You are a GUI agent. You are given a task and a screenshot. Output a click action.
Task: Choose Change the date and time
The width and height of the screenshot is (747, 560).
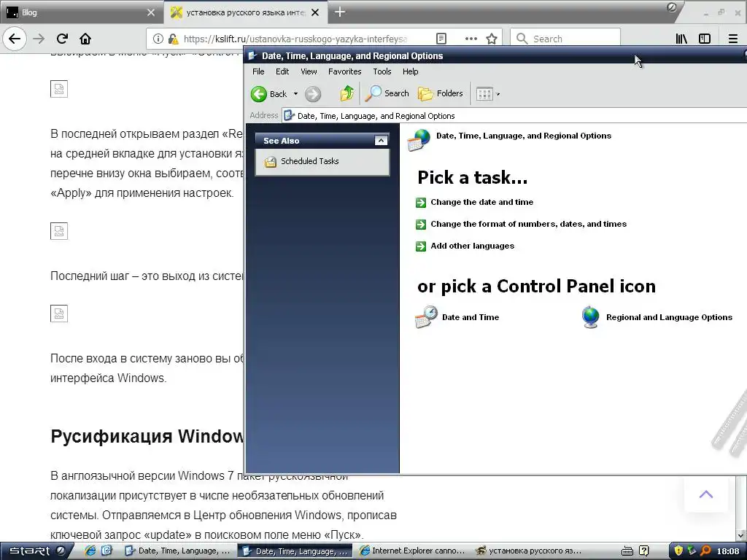click(x=481, y=202)
